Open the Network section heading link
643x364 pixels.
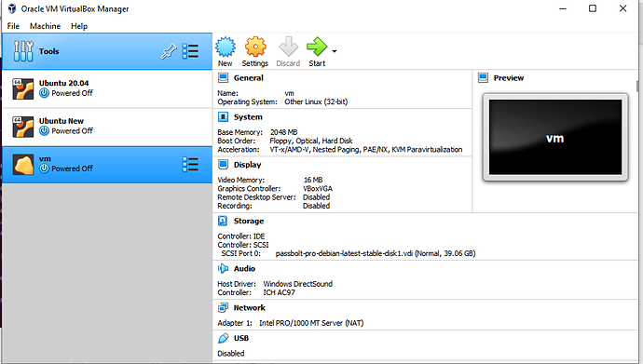[250, 308]
